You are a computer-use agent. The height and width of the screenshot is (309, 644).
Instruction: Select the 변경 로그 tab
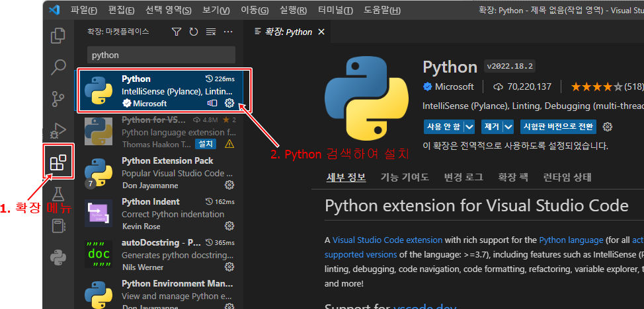(463, 177)
